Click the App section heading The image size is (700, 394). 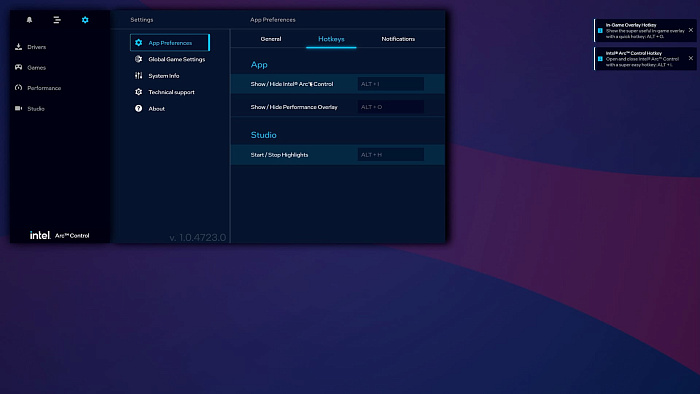click(259, 65)
